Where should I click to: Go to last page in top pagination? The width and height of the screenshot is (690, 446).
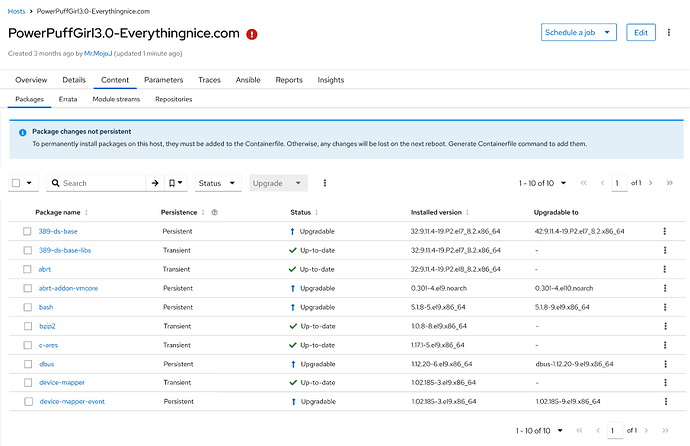[x=669, y=183]
